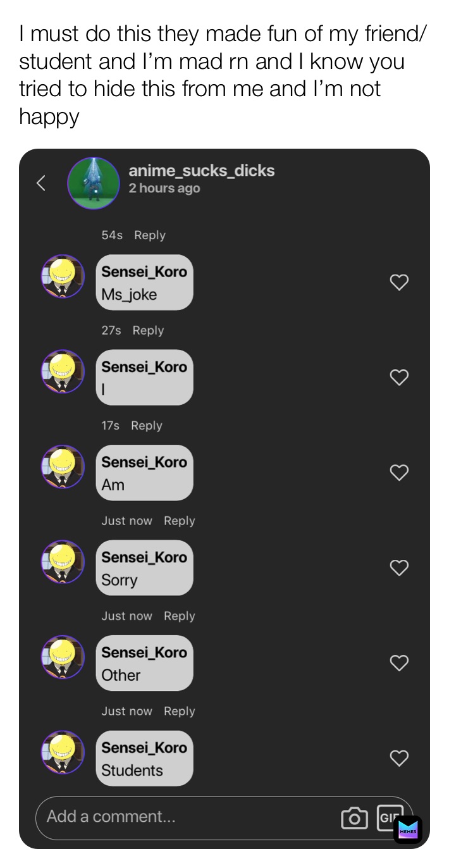The height and width of the screenshot is (868, 449).
Task: Attach a photo using the camera icon
Action: pos(355,818)
